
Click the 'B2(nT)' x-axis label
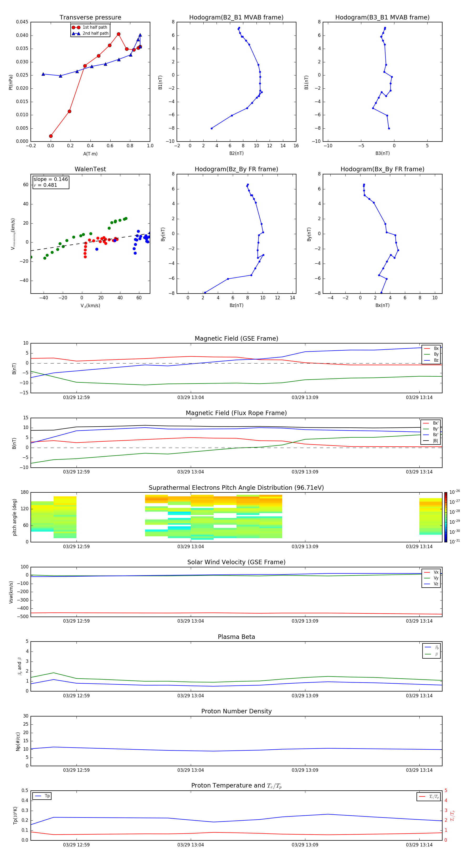(236, 153)
